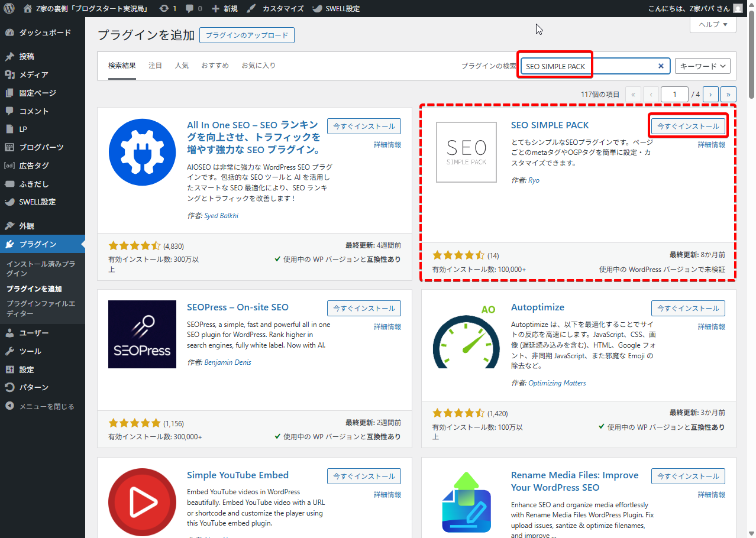The height and width of the screenshot is (538, 756).
Task: Open 詳細情報 for Autoptimize
Action: [711, 327]
